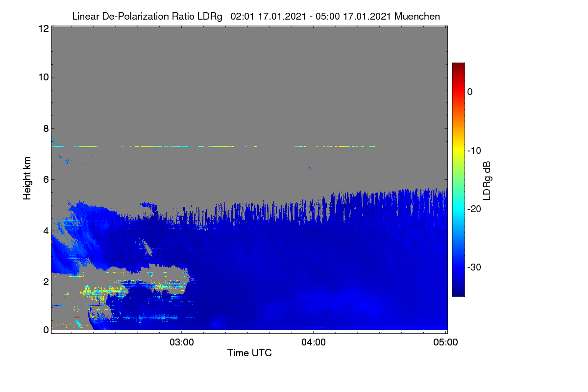Click the yellow-green streak near 7 km
This screenshot has height=392, width=588.
(x=216, y=146)
